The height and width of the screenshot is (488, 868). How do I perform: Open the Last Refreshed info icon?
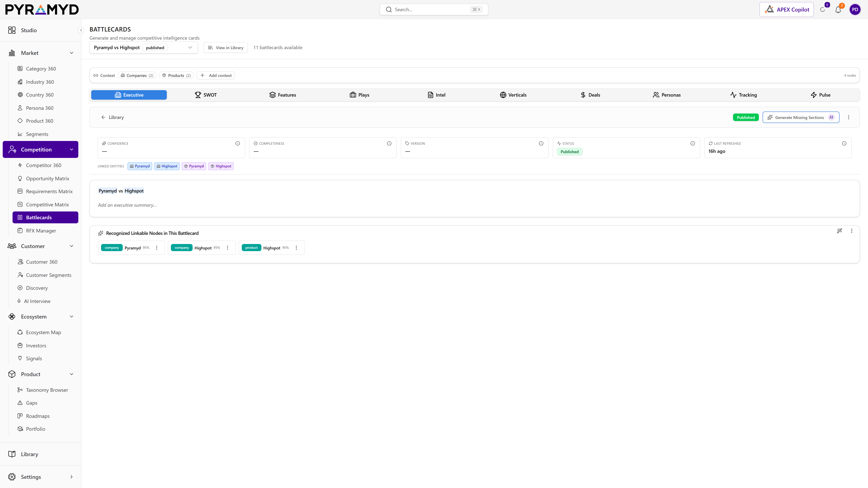coord(844,144)
